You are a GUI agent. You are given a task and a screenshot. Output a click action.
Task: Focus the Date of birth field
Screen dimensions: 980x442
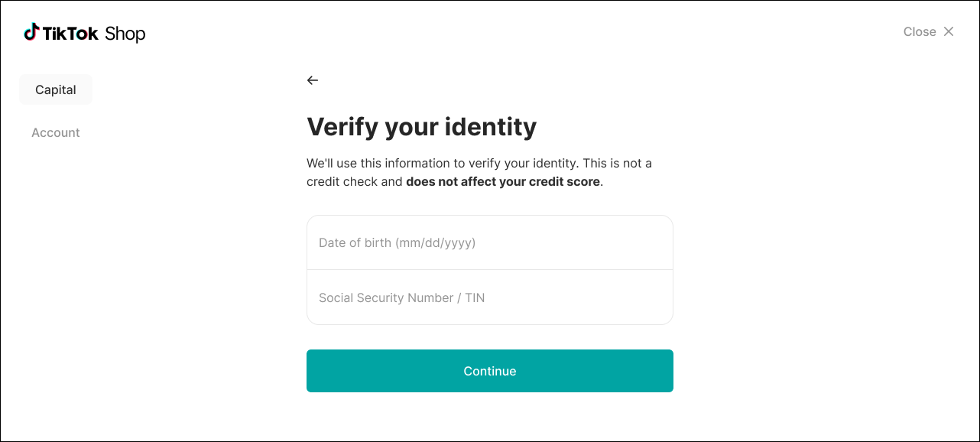click(x=489, y=242)
